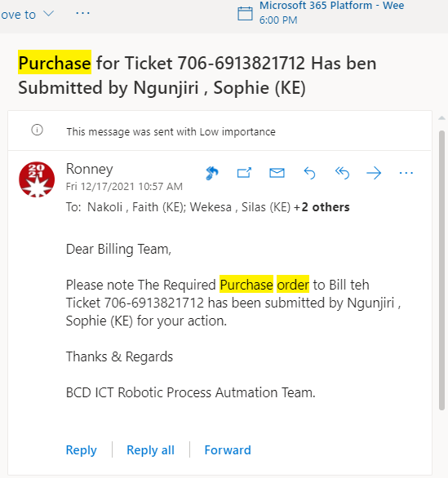
Task: Click the Forward arrow icon
Action: pyautogui.click(x=374, y=174)
